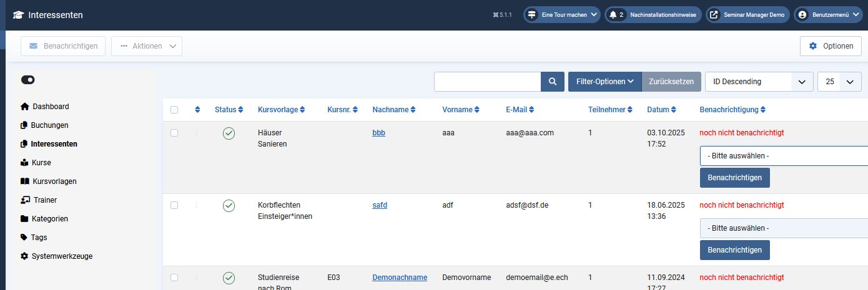Screen dimensions: 868x290
Task: Click green status checkmark for safd row
Action: 229,206
